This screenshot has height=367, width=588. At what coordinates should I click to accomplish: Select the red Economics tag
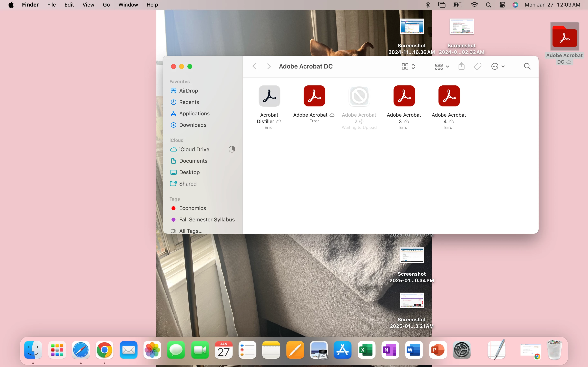click(x=192, y=208)
